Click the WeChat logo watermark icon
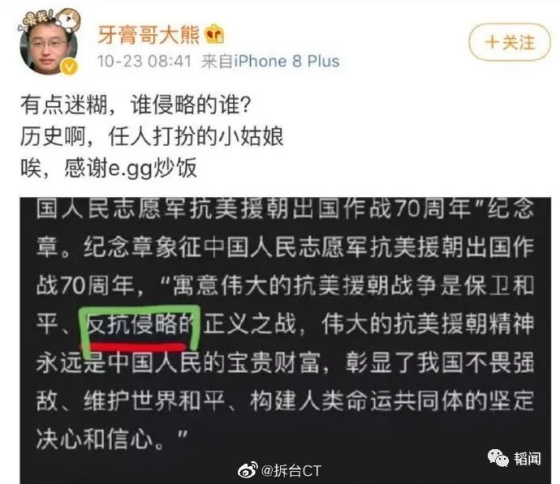Screen dimensions: 560x484 pyautogui.click(x=498, y=458)
